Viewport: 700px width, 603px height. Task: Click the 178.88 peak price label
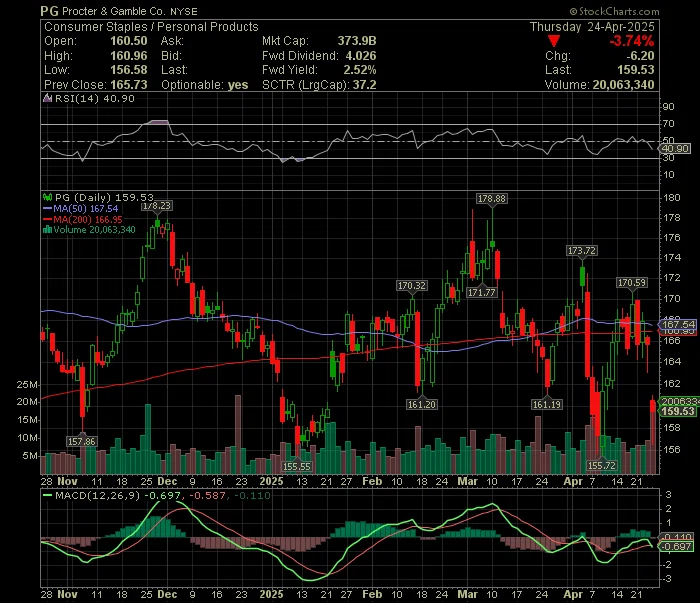coord(492,199)
